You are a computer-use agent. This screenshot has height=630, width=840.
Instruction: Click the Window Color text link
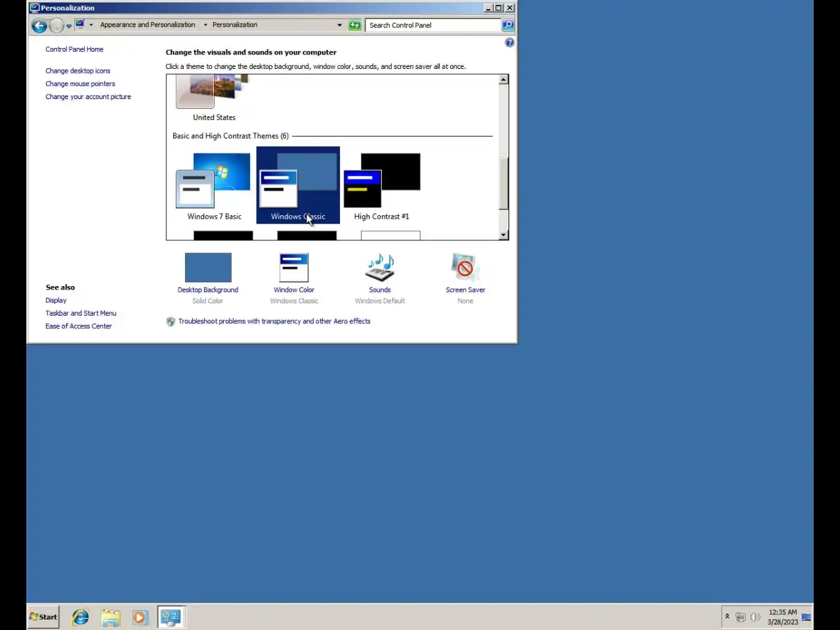[294, 290]
